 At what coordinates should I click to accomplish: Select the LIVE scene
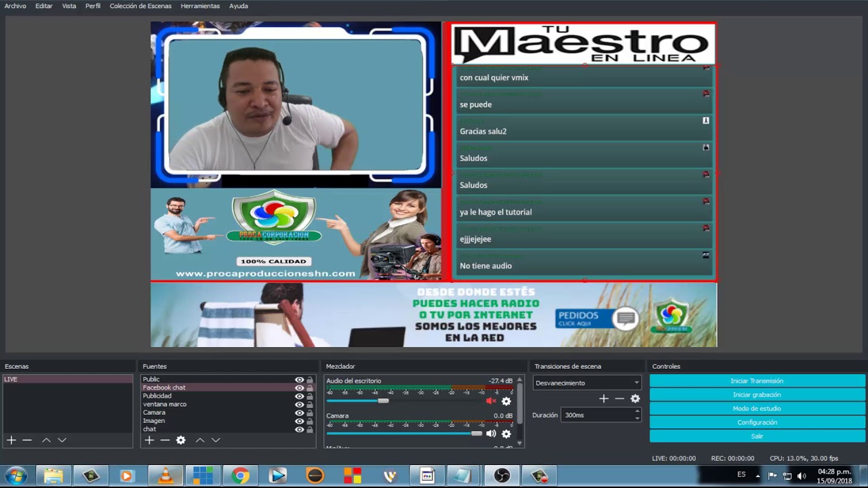click(x=67, y=380)
